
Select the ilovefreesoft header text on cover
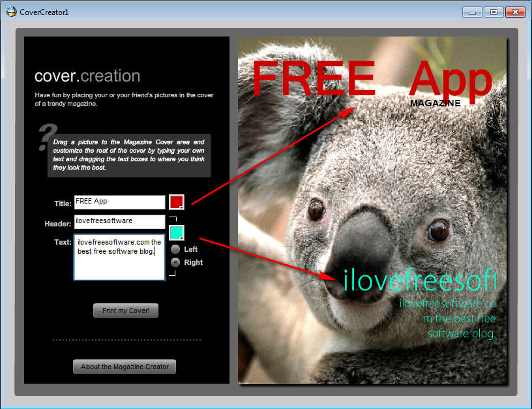(420, 280)
